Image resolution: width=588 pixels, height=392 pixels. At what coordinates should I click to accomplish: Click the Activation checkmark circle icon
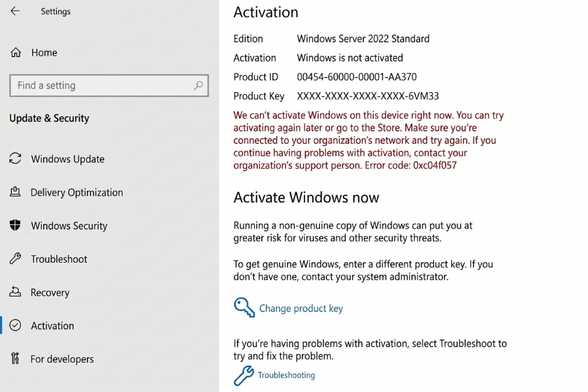16,325
